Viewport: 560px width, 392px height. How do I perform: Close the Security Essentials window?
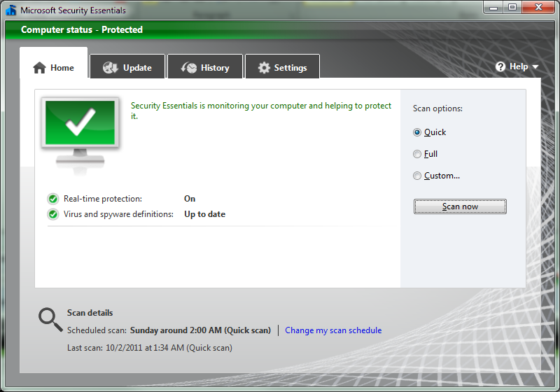pos(538,8)
